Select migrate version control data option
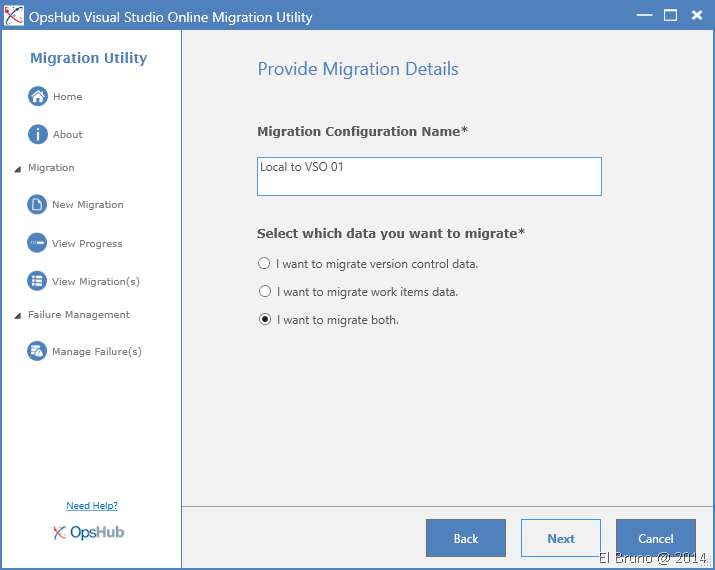Image resolution: width=715 pixels, height=570 pixels. [x=264, y=264]
